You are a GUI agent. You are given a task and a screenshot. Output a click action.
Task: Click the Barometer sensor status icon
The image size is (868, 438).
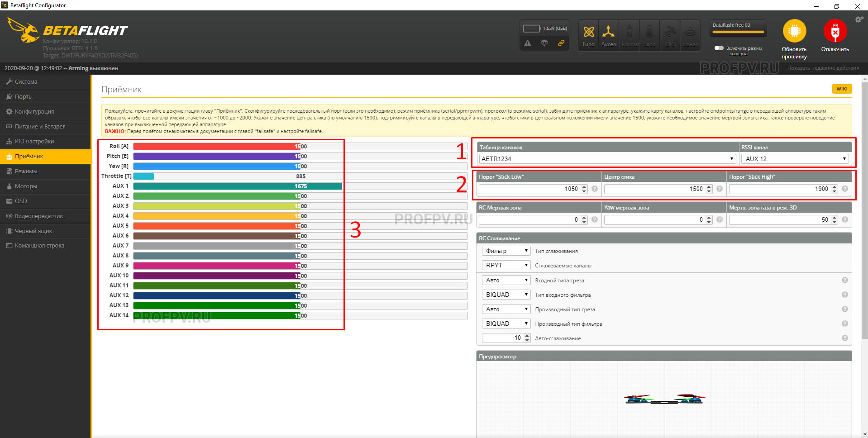point(649,35)
